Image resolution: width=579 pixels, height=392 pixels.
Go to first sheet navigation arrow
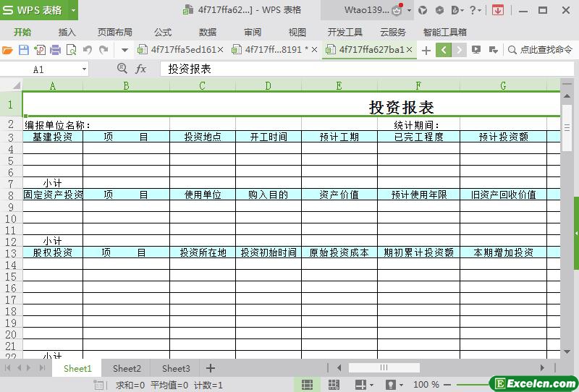pyautogui.click(x=7, y=367)
